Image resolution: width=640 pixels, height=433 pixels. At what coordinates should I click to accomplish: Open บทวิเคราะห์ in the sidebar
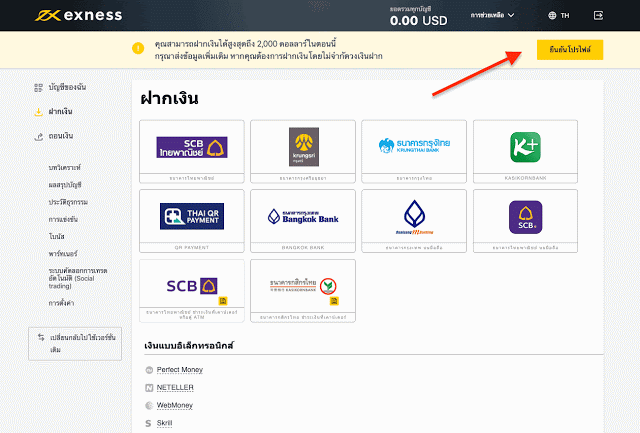[x=64, y=167]
